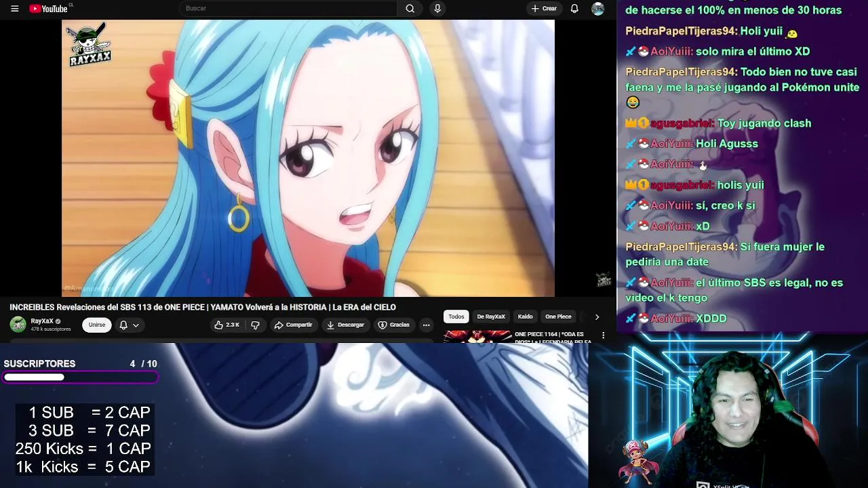This screenshot has height=488, width=868.
Task: Click the Chopper figure sticker on webcam overlay
Action: [x=637, y=461]
